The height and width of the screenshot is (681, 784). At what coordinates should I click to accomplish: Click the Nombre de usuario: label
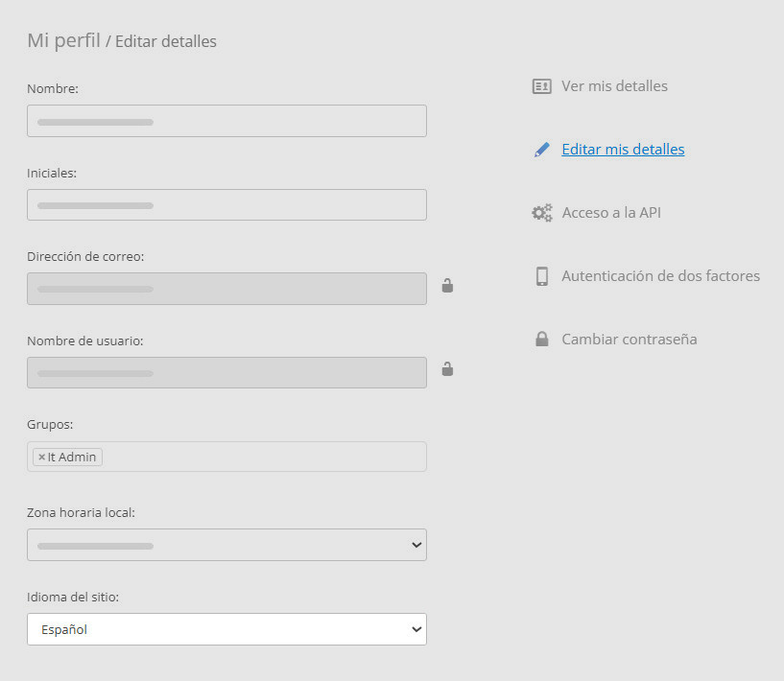pos(85,341)
